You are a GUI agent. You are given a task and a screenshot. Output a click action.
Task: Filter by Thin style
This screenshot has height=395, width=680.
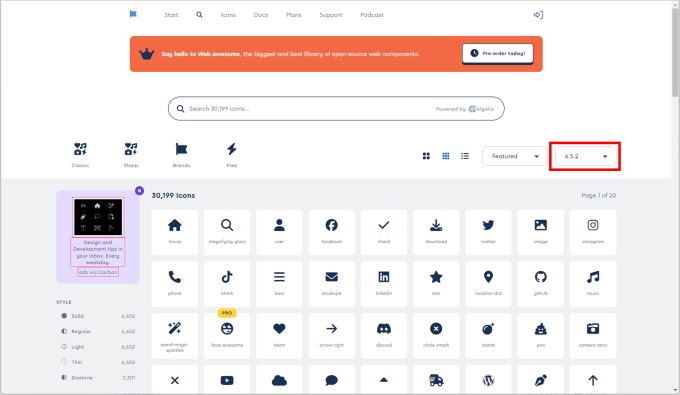98,362
